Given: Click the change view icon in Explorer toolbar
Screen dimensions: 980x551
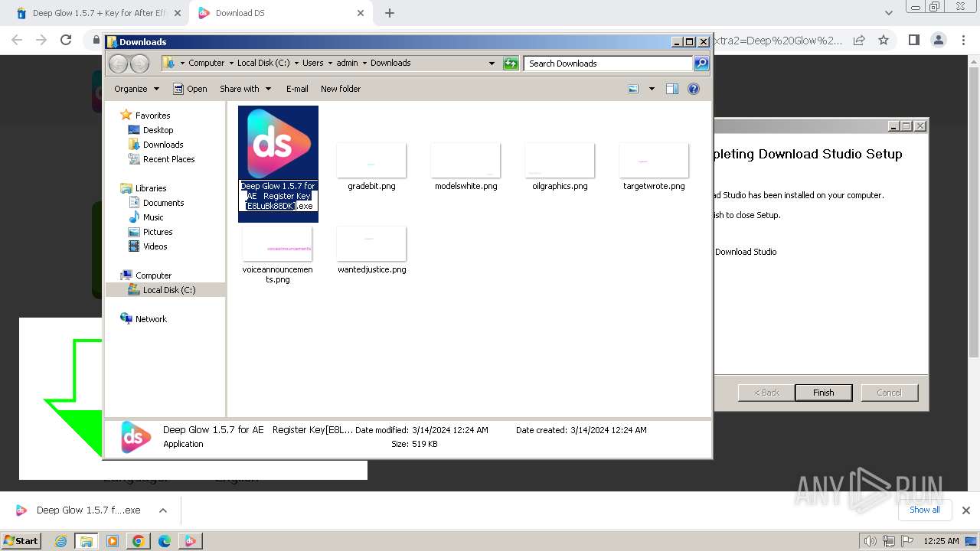Looking at the screenshot, I should tap(633, 89).
